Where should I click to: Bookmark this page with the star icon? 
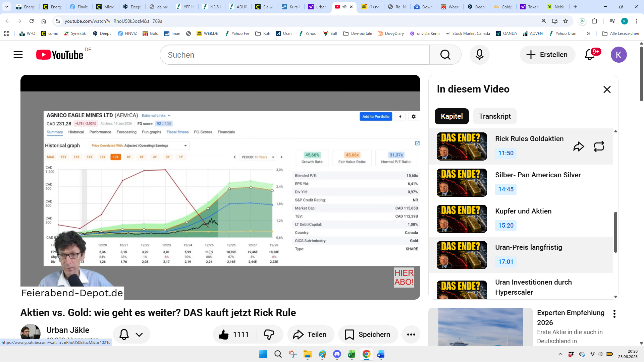566,21
